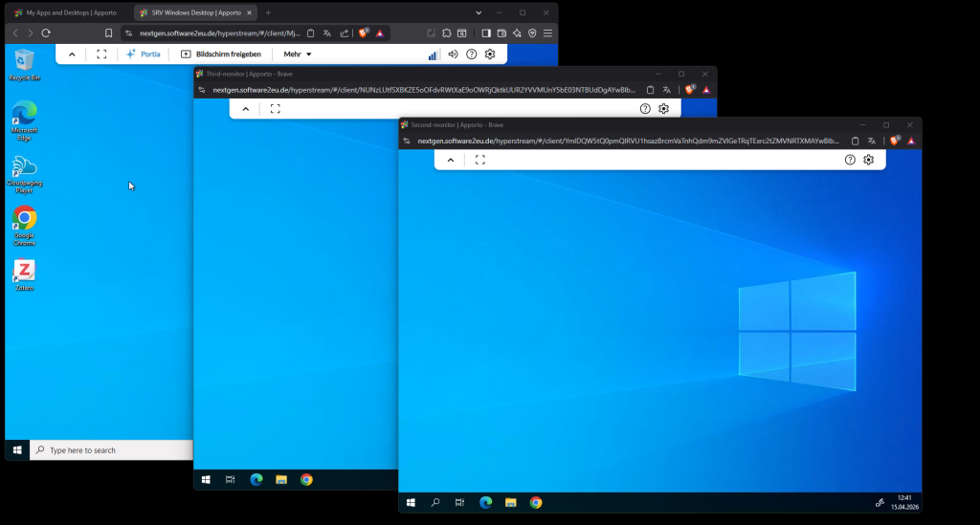This screenshot has height=525, width=980.
Task: Open File Explorer in Third-monitor taskbar
Action: pos(281,479)
